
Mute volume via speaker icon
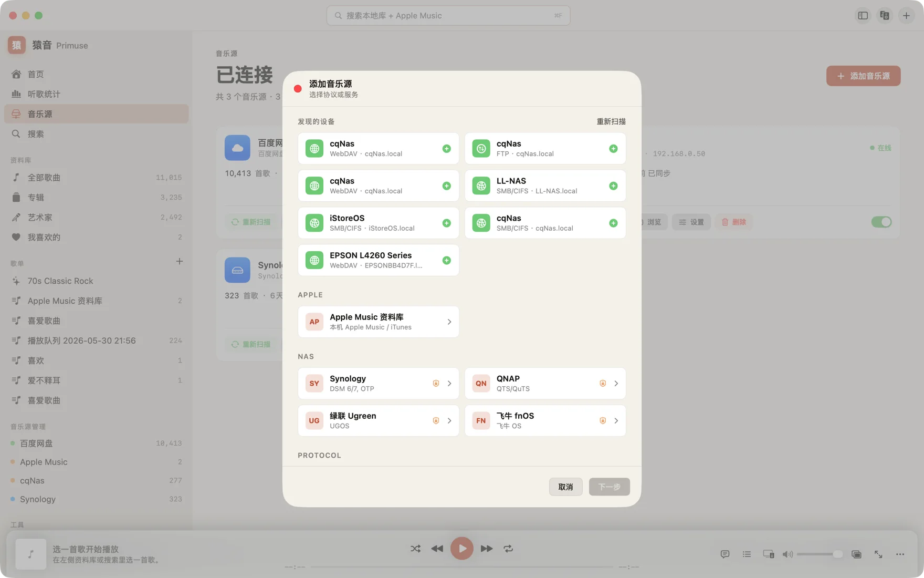[787, 554]
